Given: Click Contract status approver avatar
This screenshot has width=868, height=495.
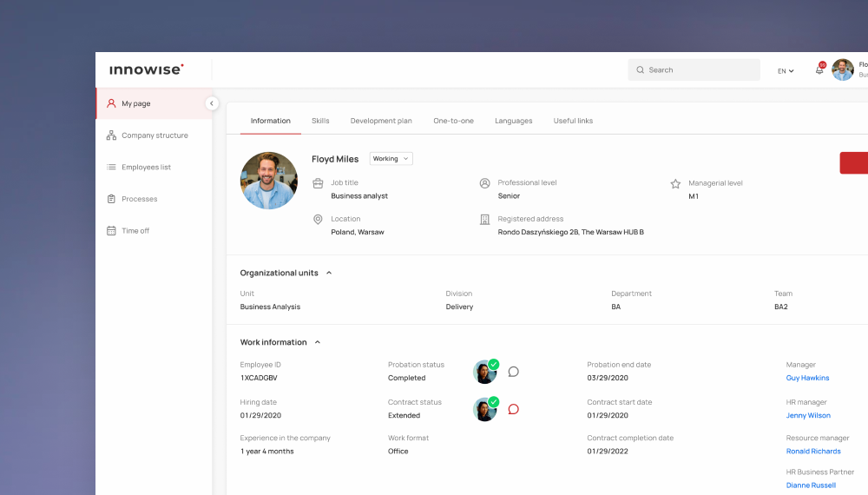Looking at the screenshot, I should point(485,410).
